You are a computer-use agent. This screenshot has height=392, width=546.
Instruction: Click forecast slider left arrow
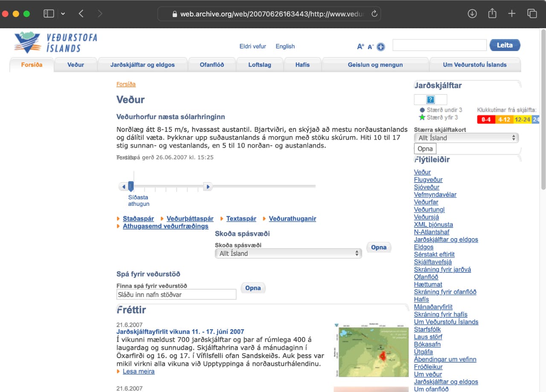coord(123,187)
